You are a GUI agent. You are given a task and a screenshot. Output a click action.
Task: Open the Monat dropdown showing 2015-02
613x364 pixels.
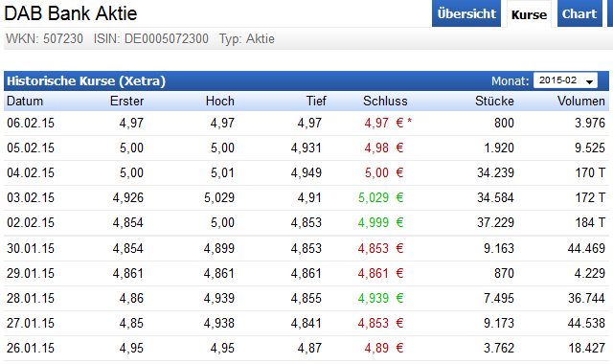(565, 80)
